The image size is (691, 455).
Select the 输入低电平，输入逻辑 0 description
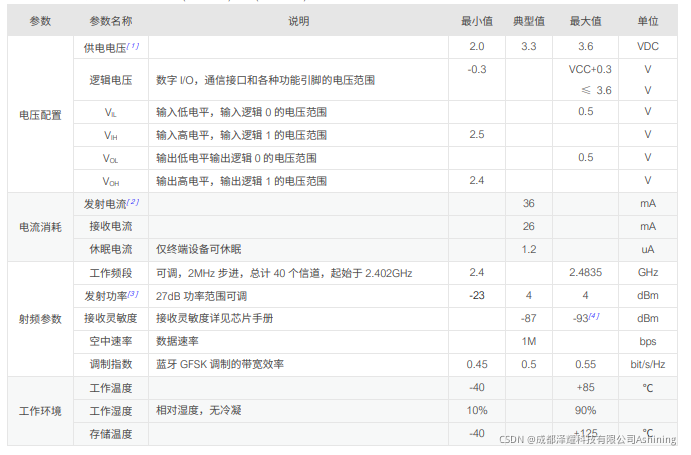(241, 112)
